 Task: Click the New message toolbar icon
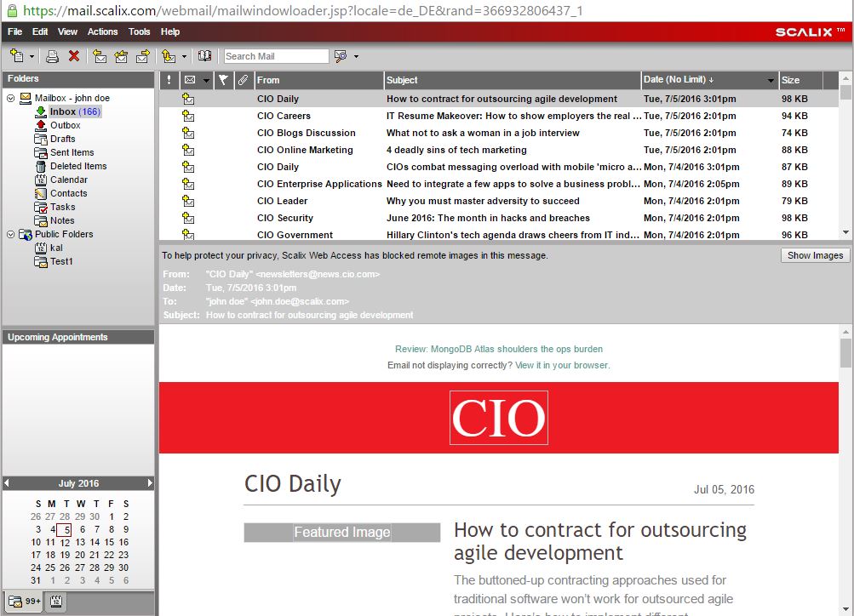[x=17, y=56]
